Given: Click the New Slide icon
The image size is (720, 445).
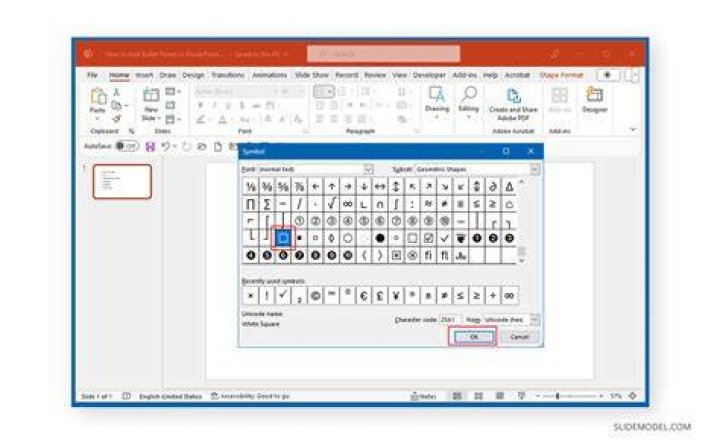Looking at the screenshot, I should pos(151,95).
